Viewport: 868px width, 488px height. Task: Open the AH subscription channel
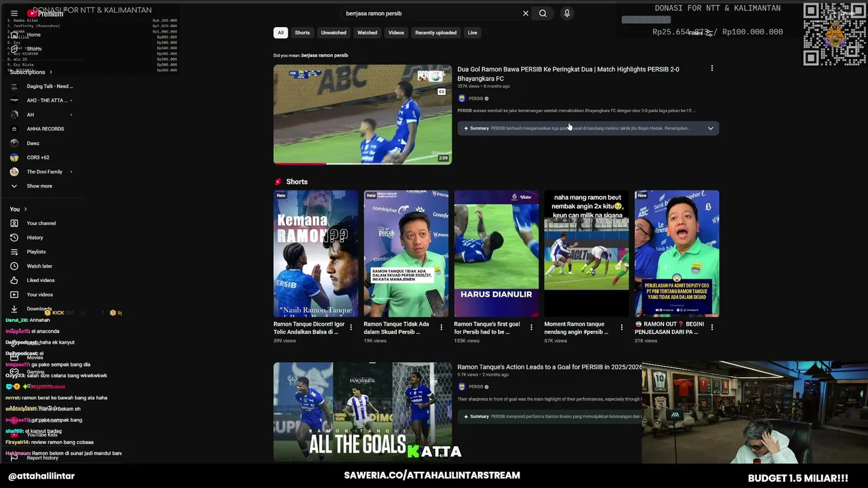pyautogui.click(x=31, y=115)
